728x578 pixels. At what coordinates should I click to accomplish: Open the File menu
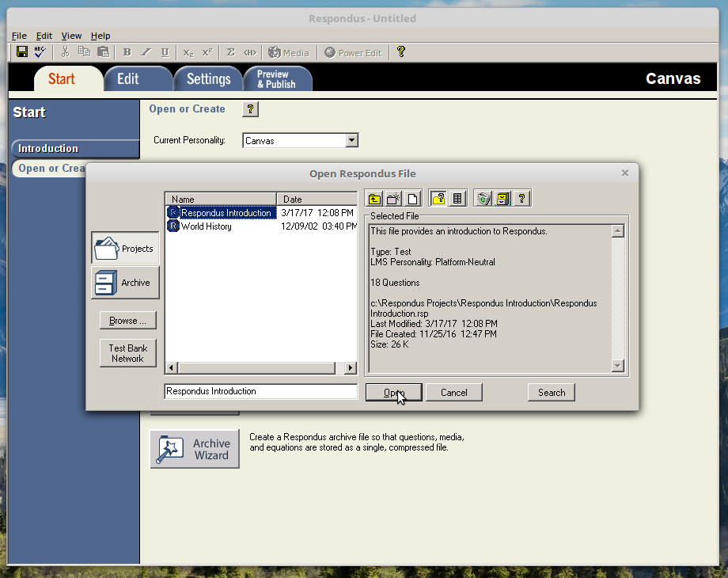(19, 36)
